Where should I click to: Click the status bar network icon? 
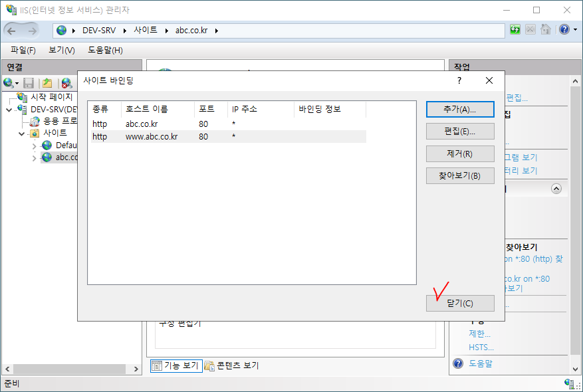point(569,383)
